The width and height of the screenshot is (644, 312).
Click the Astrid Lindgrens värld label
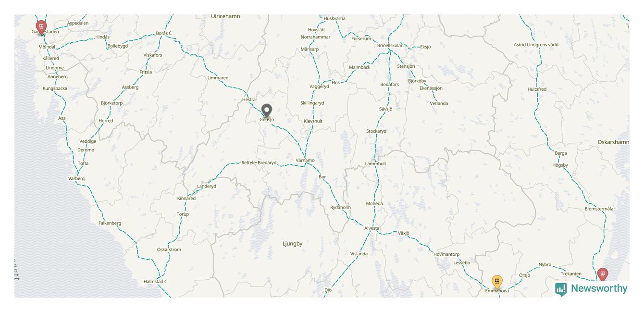(x=536, y=45)
